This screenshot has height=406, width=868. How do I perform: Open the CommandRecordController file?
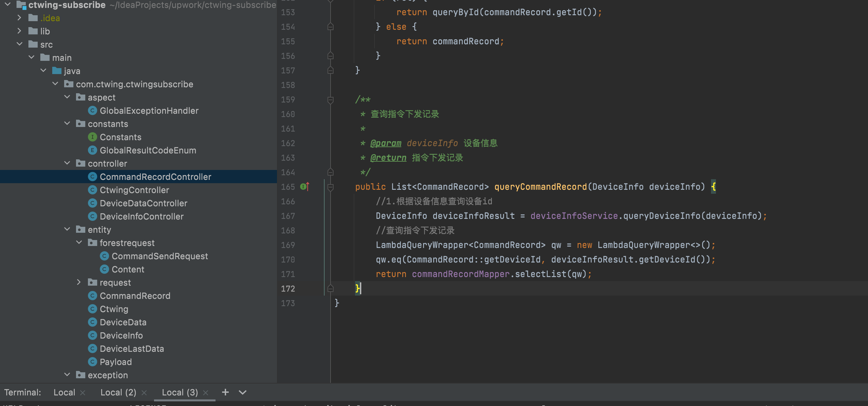[x=155, y=177]
